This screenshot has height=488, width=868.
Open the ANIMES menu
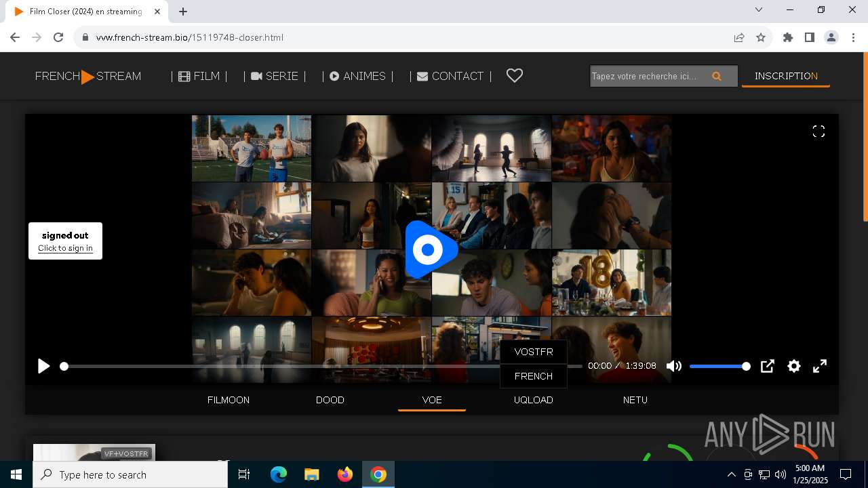pyautogui.click(x=357, y=77)
